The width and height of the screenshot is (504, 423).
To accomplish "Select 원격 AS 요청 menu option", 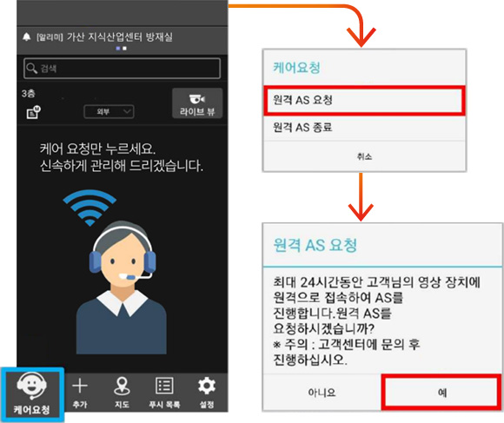I will (x=364, y=100).
